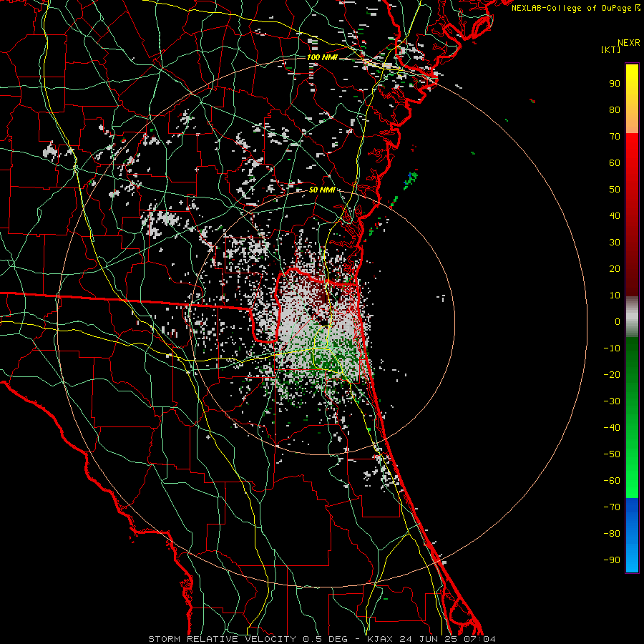Viewport: 644px width, 644px height.
Task: Select the -70 value on the velocity scale
Action: (x=612, y=507)
